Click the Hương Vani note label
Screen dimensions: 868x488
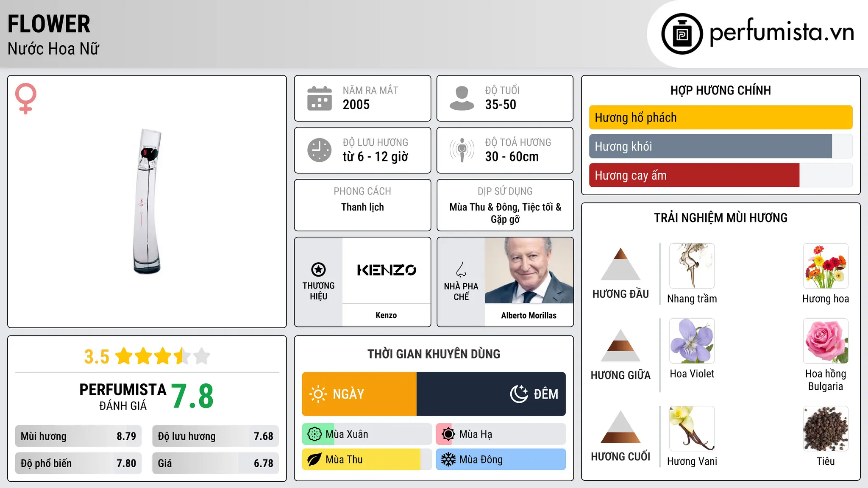pos(692,461)
